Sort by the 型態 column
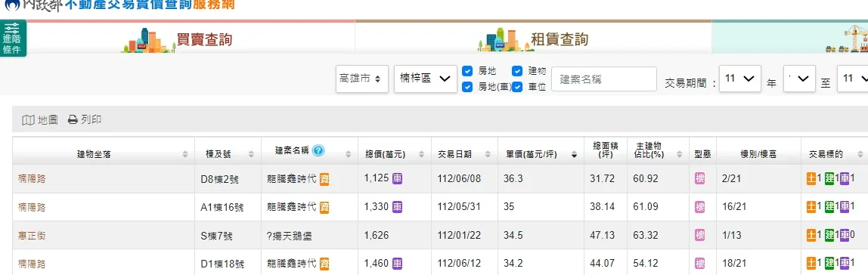868x275 pixels. pyautogui.click(x=703, y=154)
